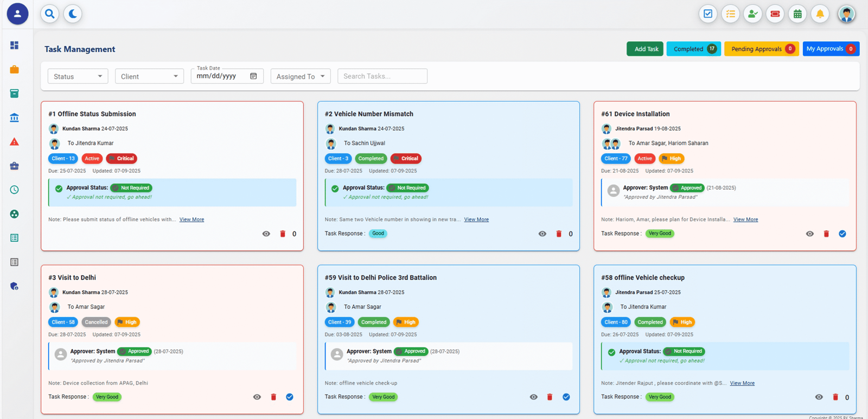Open shield user icon in sidebar

tap(15, 286)
